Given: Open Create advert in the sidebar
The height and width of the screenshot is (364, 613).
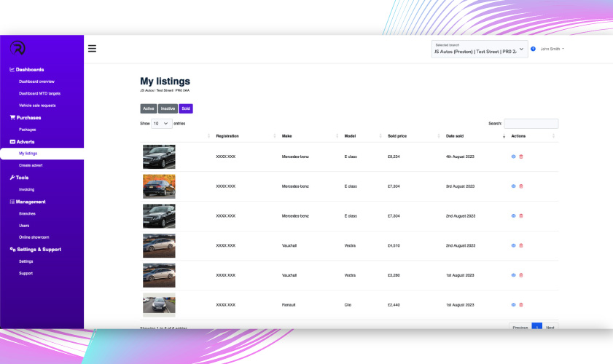Looking at the screenshot, I should click(x=31, y=165).
